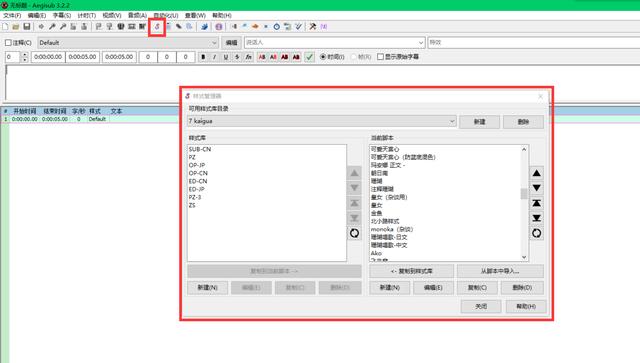This screenshot has height=363, width=640.
Task: Enable 显示原始字幕 show original checkbox
Action: tap(380, 57)
